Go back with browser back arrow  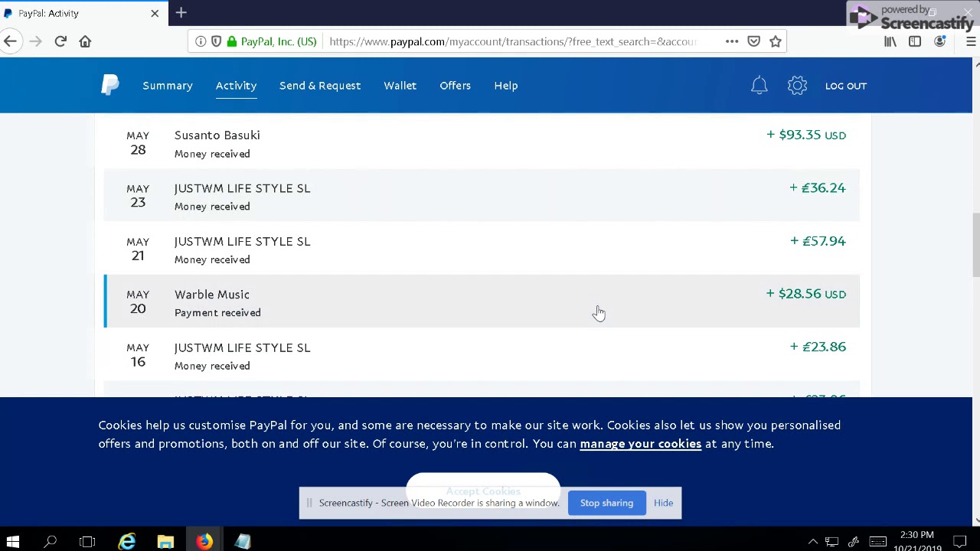coord(10,41)
